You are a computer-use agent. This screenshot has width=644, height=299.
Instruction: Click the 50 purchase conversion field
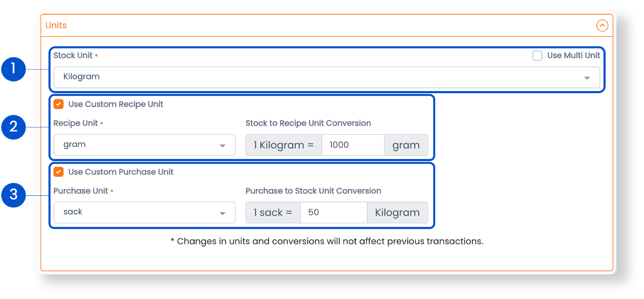(x=334, y=212)
